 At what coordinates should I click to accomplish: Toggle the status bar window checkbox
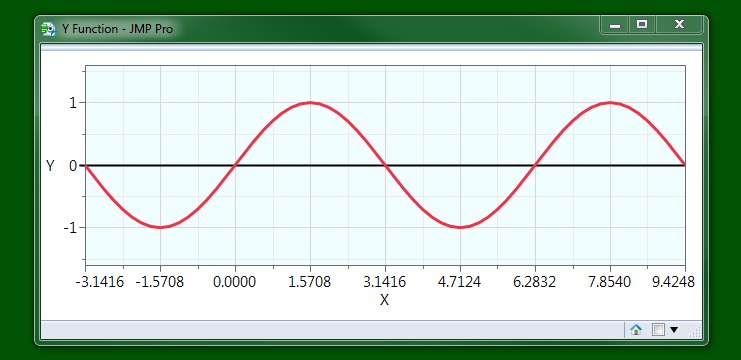click(x=658, y=330)
